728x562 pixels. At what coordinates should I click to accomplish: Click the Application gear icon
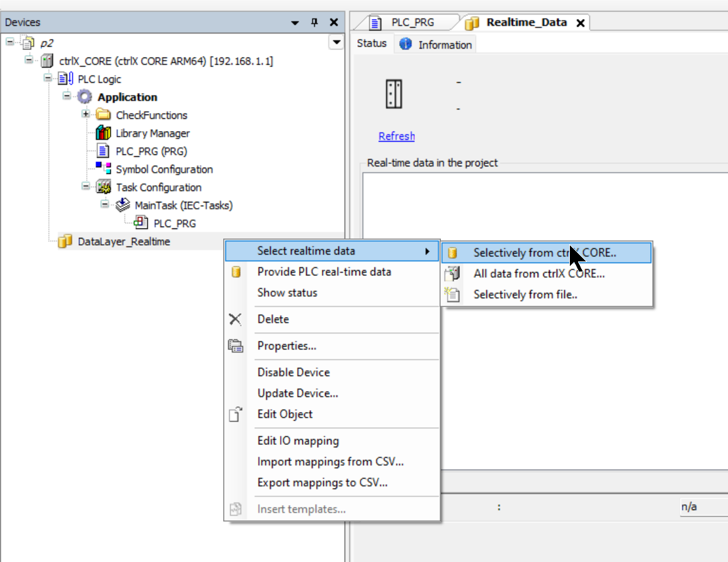pyautogui.click(x=85, y=97)
